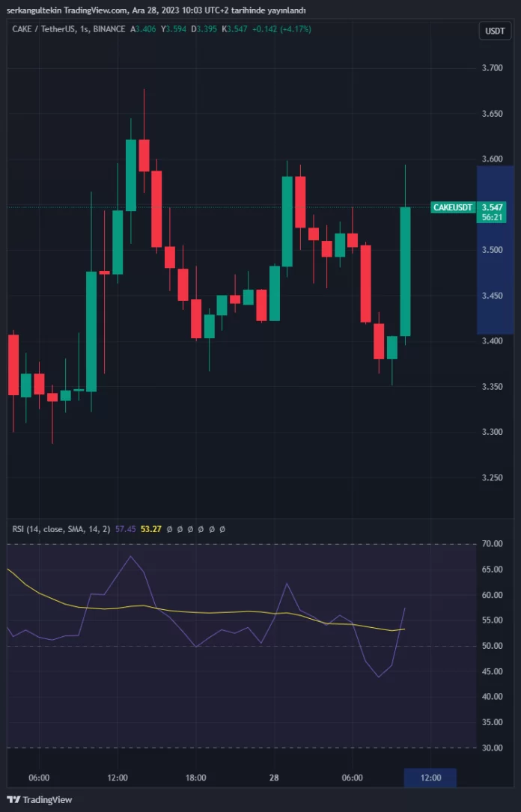
Task: Click the green CAKEUSDT symbol label
Action: point(453,207)
